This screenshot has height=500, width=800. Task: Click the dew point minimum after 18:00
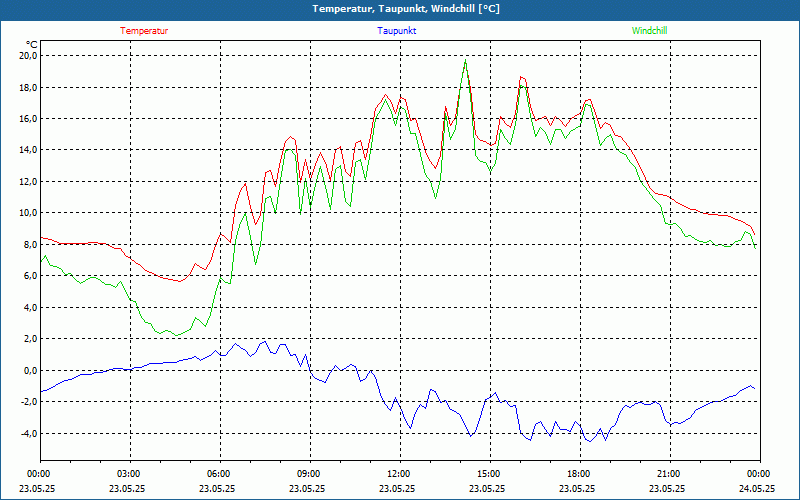point(591,441)
